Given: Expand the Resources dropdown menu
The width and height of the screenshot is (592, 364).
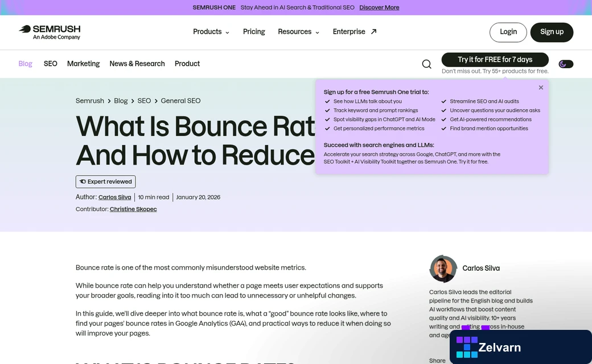Looking at the screenshot, I should (298, 32).
